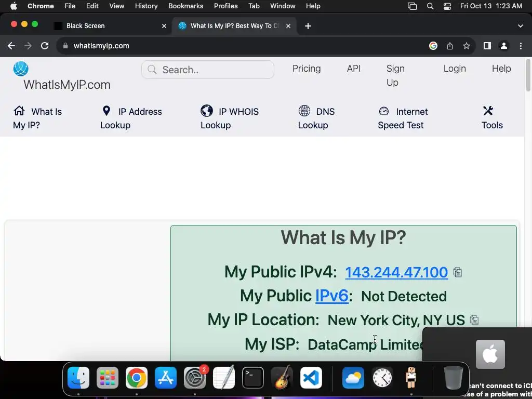The image size is (532, 399).
Task: Open Terminal from the dock
Action: tap(253, 378)
